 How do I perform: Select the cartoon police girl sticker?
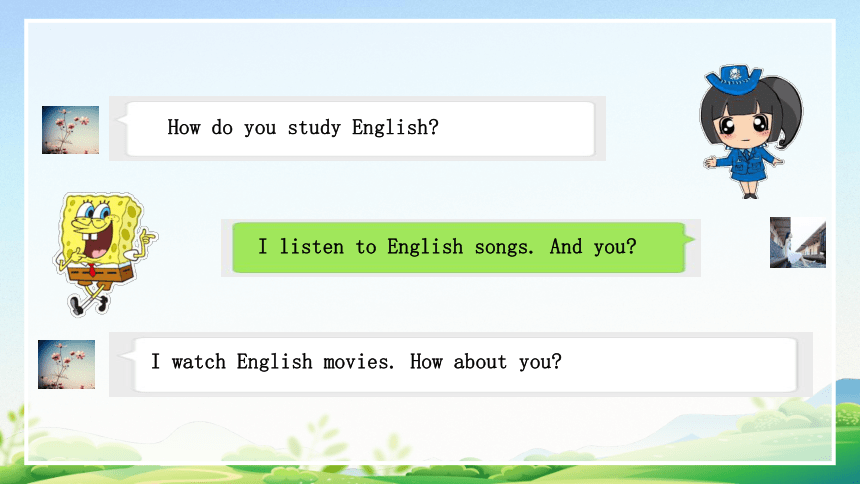(x=750, y=131)
